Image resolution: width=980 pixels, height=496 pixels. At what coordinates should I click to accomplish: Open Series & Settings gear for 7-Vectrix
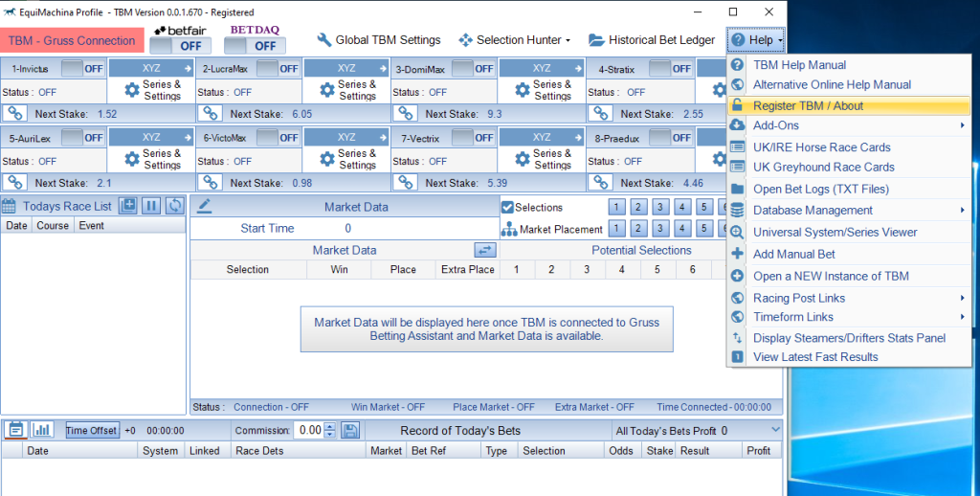click(x=523, y=159)
